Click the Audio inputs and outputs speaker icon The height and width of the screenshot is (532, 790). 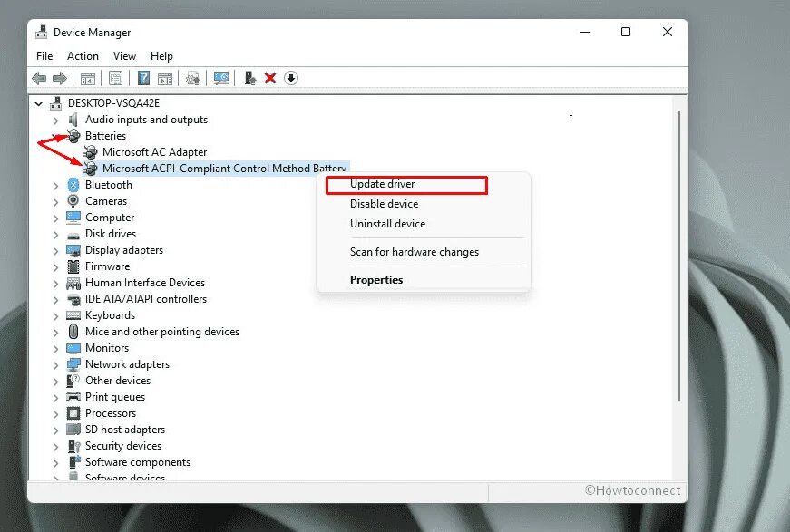click(73, 120)
